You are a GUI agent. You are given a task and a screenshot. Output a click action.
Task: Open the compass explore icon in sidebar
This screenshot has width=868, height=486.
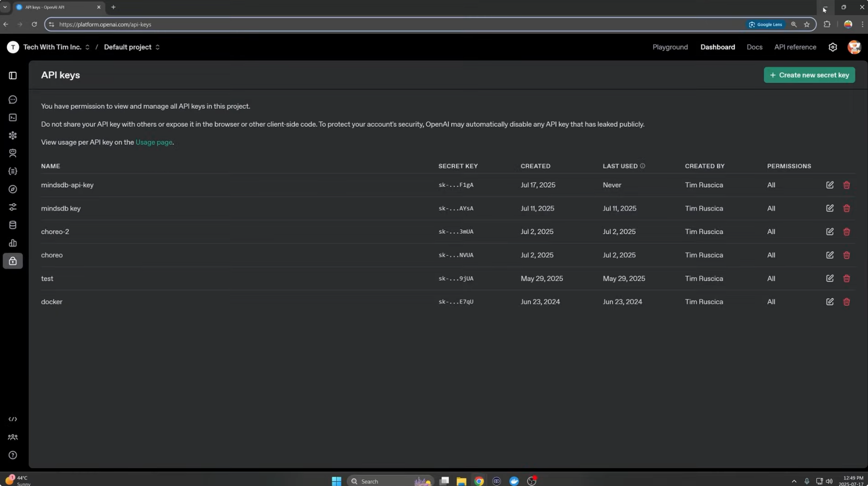click(13, 189)
